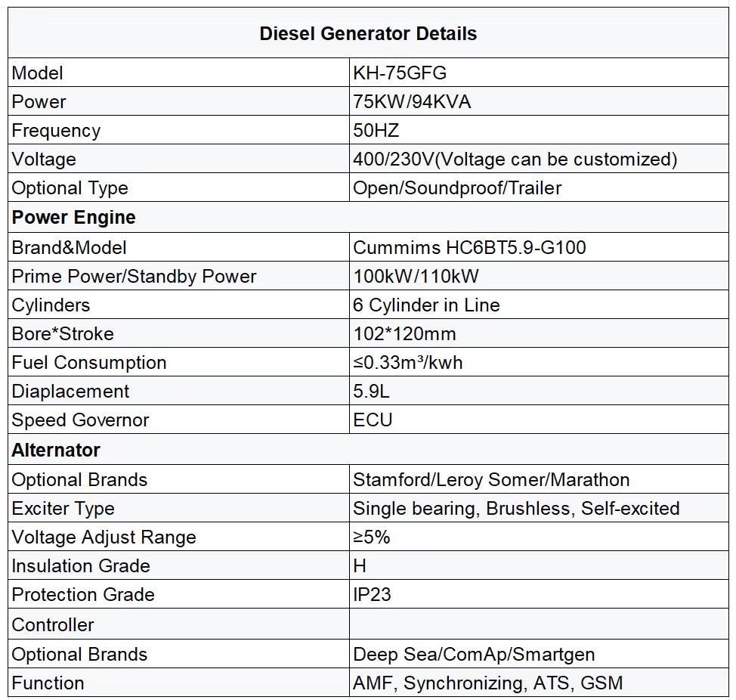Select the Frequency label cell

(x=178, y=129)
